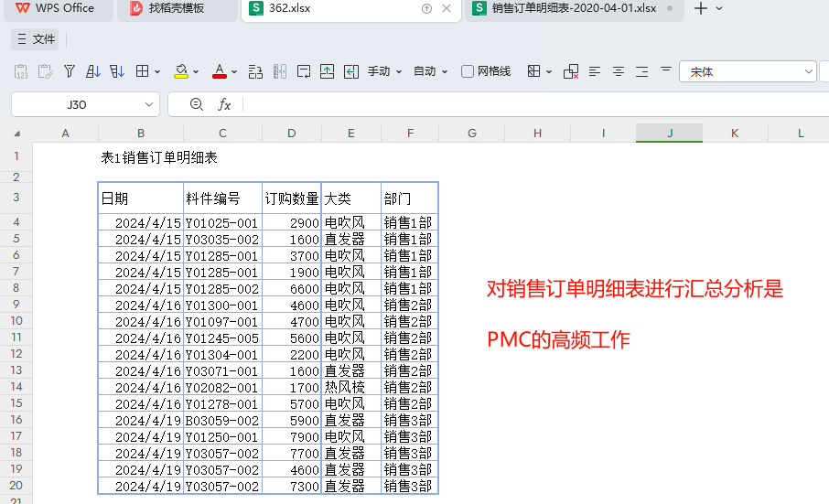829x504 pixels.
Task: Click the green up-arrow export icon
Action: [328, 71]
